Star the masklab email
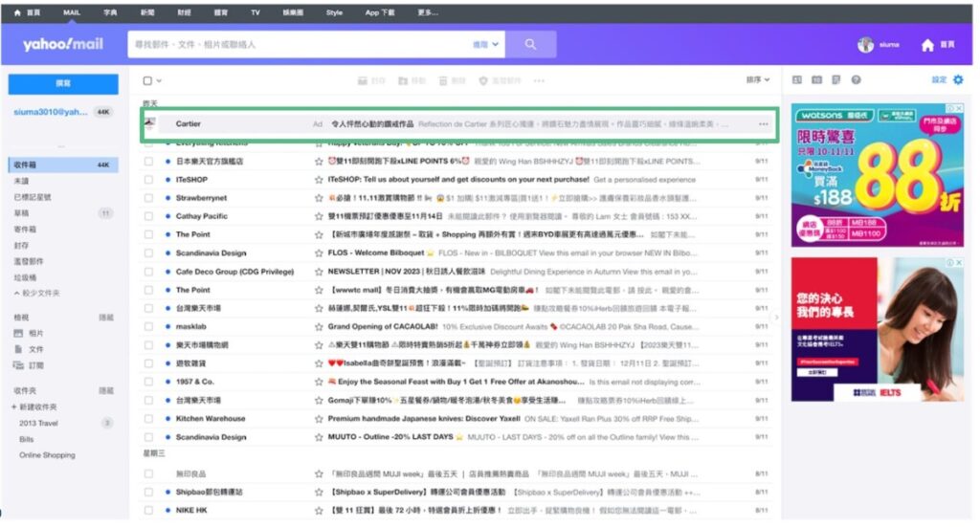 click(x=319, y=326)
